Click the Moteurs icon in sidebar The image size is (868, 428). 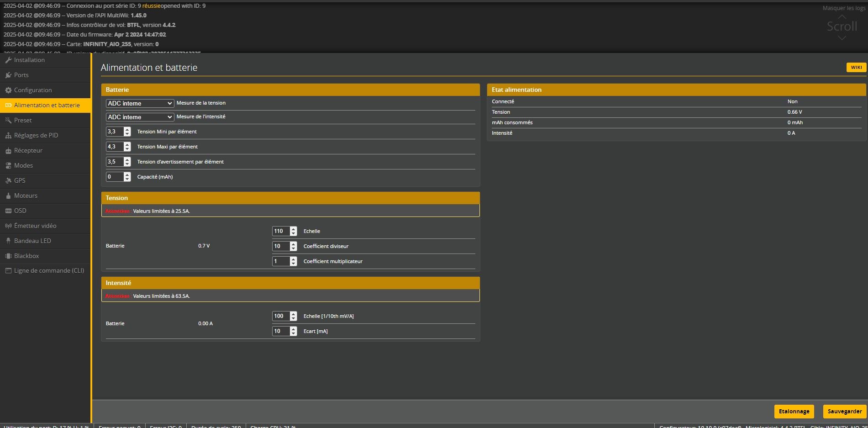click(8, 196)
